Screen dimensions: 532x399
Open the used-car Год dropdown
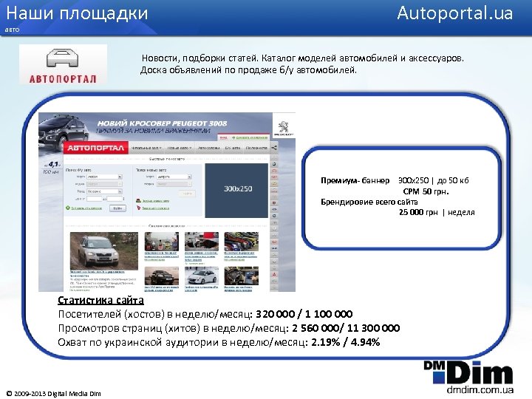[104, 191]
